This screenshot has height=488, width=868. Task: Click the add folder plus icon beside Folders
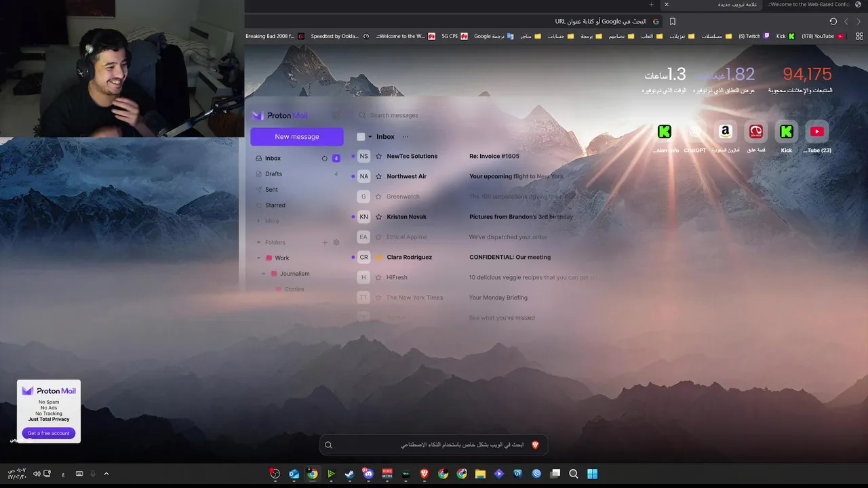[325, 242]
